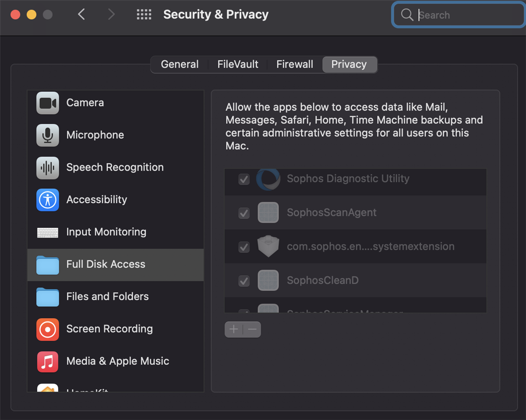Toggle the Sophos Diagnostic Utility checkbox
526x420 pixels.
(244, 179)
